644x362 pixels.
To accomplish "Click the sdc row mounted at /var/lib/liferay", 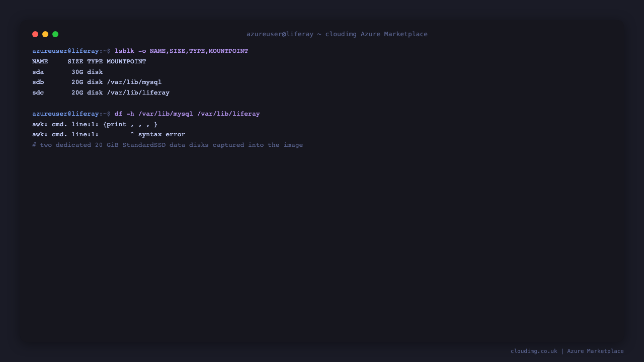I will click(x=101, y=93).
